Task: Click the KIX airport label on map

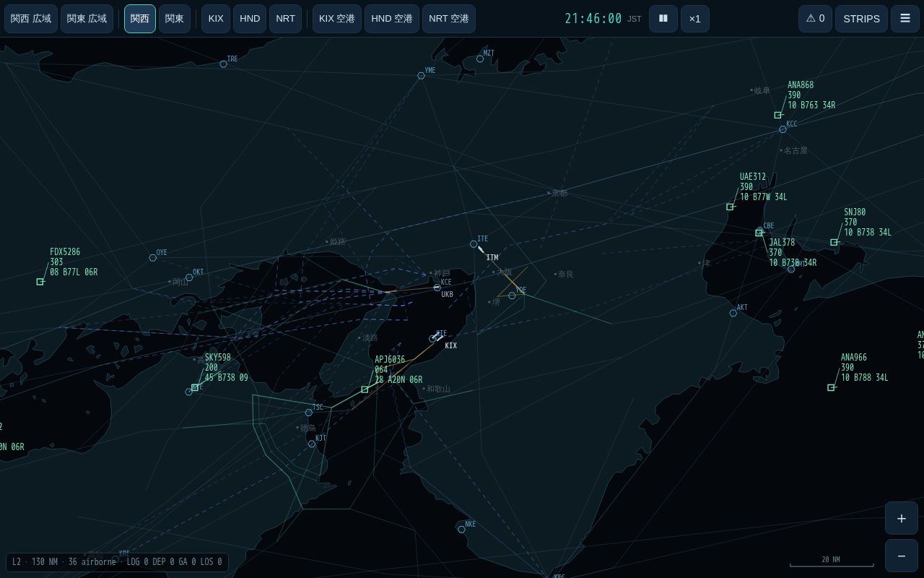Action: point(451,346)
